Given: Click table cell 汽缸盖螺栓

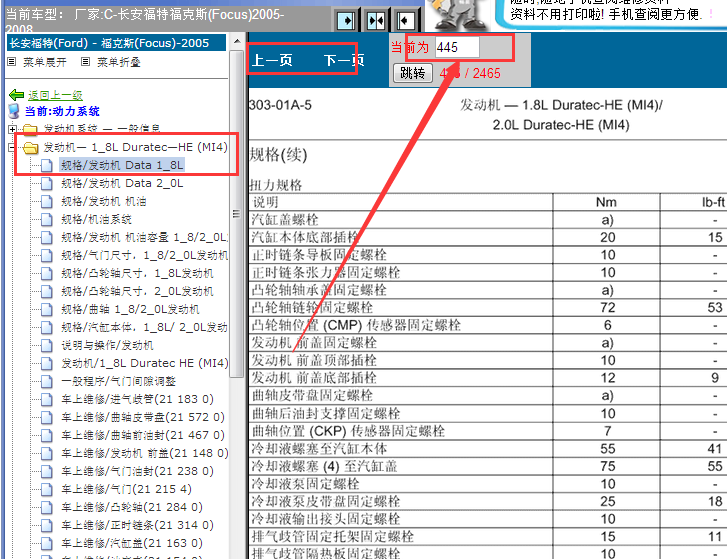Looking at the screenshot, I should (x=401, y=220).
